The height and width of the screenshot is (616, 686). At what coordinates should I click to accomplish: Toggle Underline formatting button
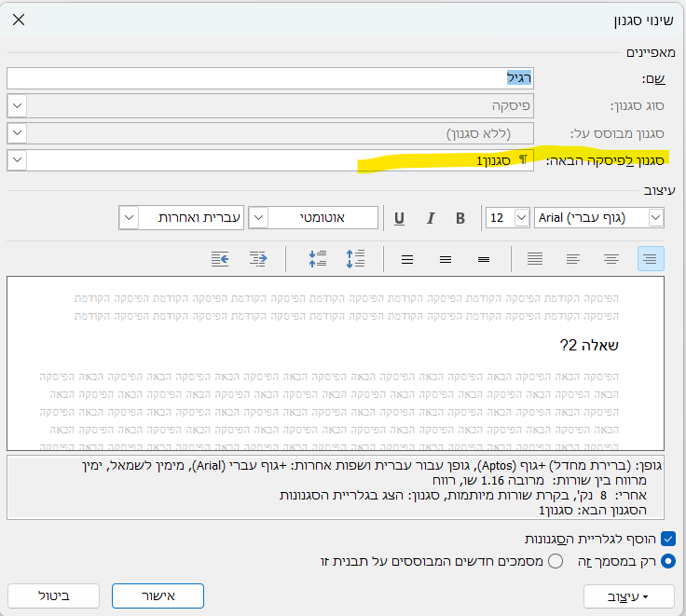point(399,218)
